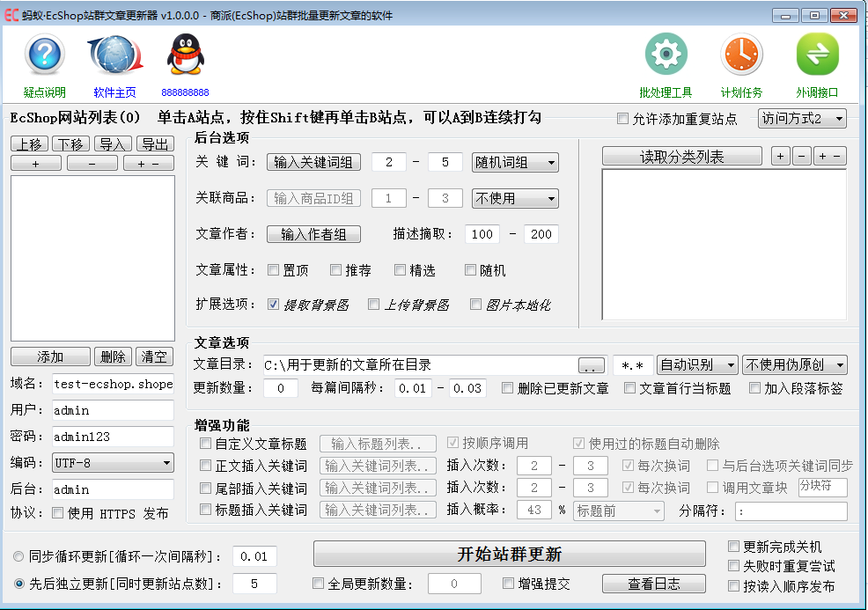868x610 pixels.
Task: Click the 描述摘取 minimum 100 field
Action: 482,234
